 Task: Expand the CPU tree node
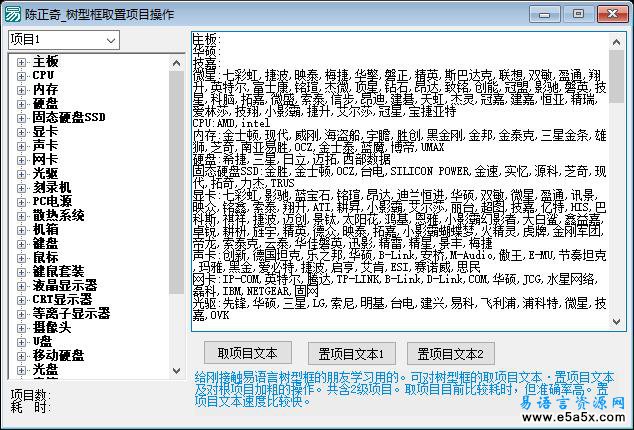(21, 76)
